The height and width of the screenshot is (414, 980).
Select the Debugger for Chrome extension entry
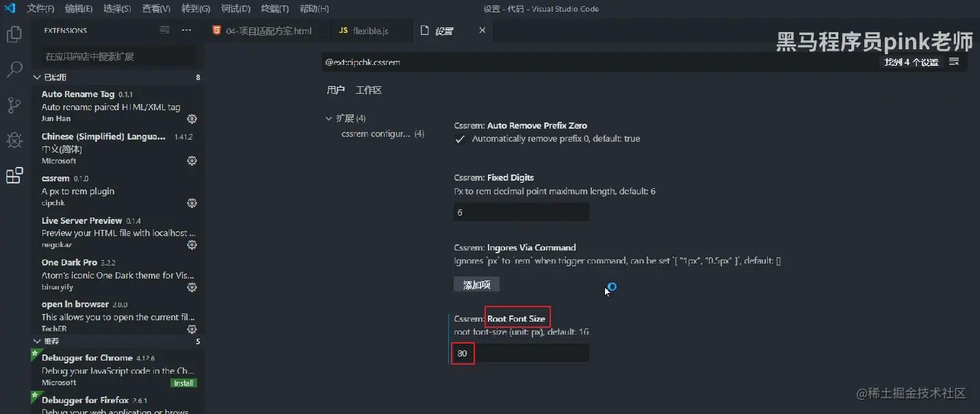point(118,370)
